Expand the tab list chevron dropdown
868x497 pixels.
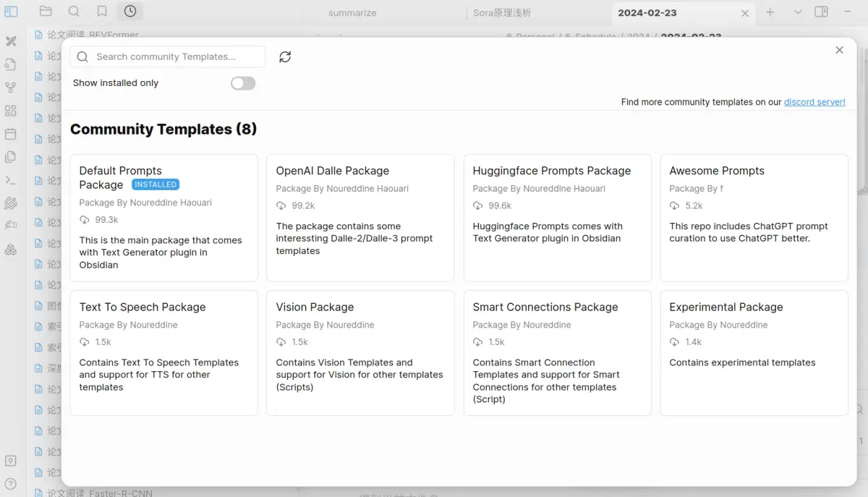click(798, 12)
